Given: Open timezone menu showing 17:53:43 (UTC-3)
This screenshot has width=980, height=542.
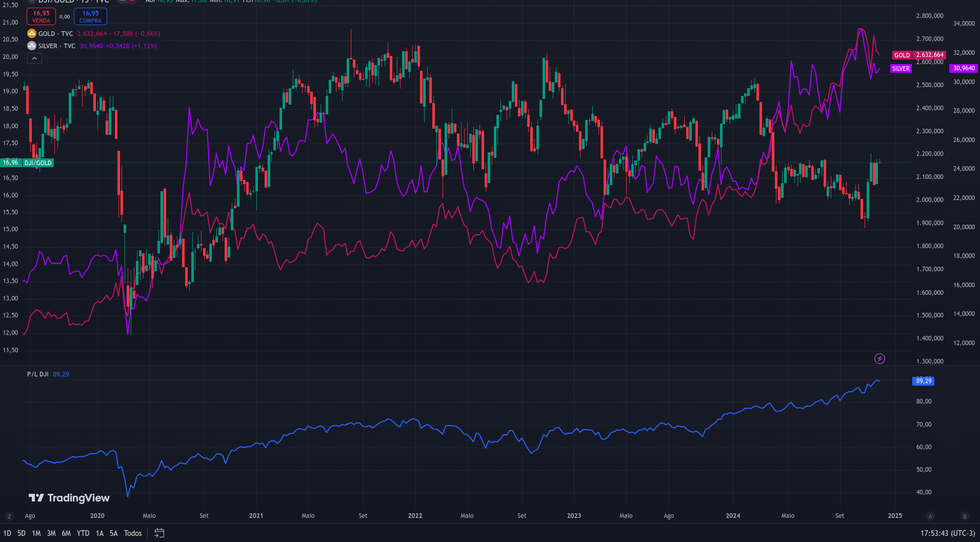Looking at the screenshot, I should coord(948,533).
